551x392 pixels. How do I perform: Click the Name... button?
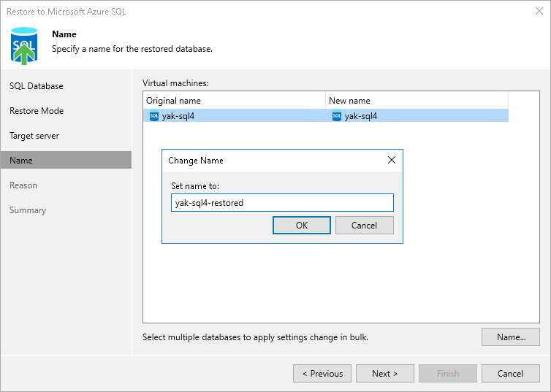[x=511, y=337]
